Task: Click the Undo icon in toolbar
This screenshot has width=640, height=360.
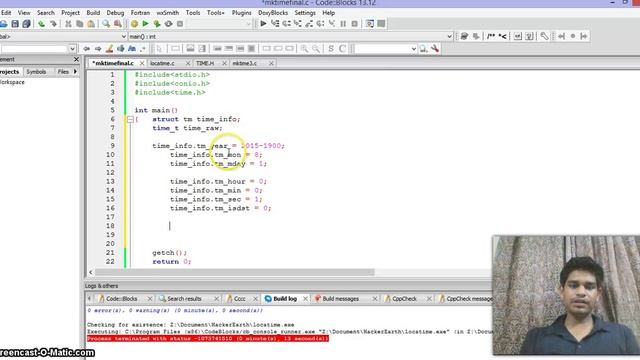Action: (41, 24)
